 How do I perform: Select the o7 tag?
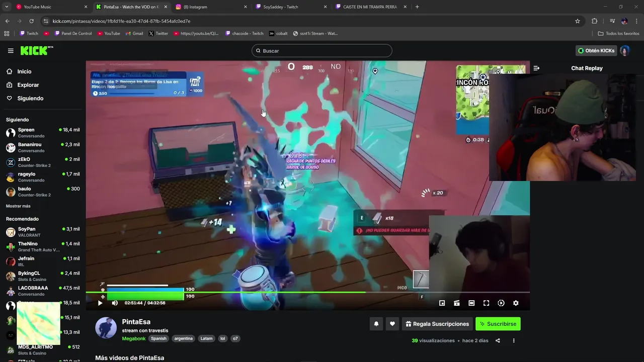[x=235, y=338]
